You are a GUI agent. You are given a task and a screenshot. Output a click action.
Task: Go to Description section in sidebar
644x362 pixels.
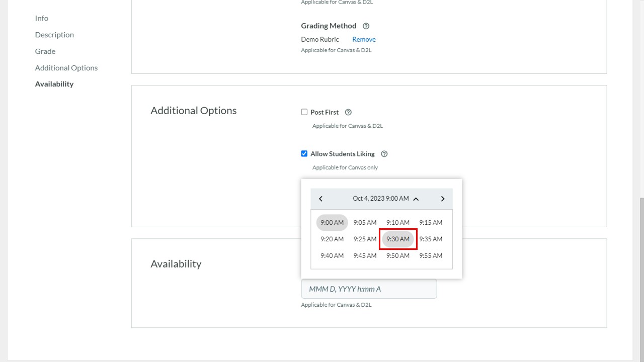point(54,35)
